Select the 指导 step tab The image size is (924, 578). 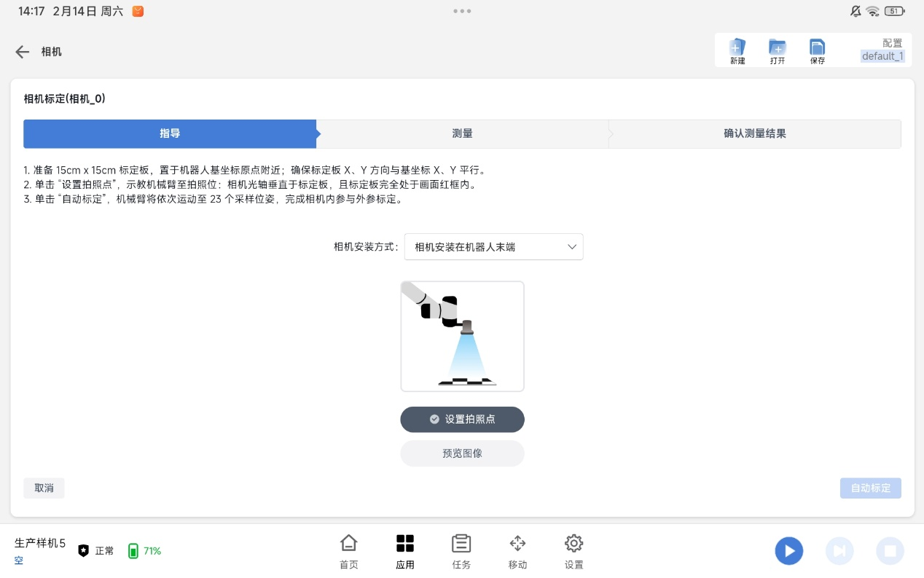tap(170, 134)
